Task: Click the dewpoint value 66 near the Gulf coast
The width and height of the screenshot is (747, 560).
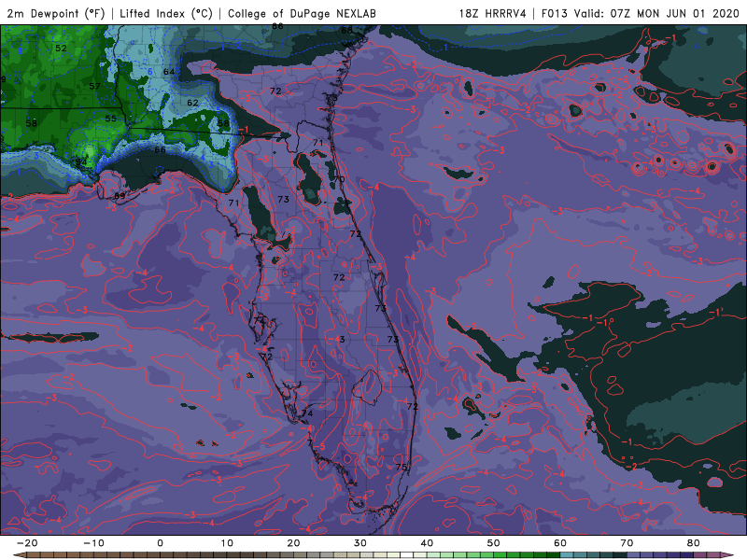Action: tap(160, 149)
